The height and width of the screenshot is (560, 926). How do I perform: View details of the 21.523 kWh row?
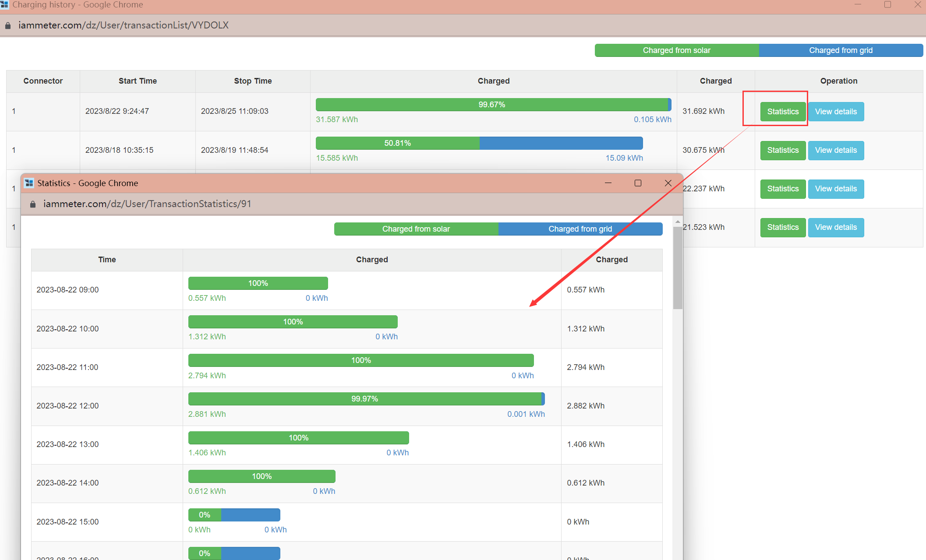pos(835,227)
